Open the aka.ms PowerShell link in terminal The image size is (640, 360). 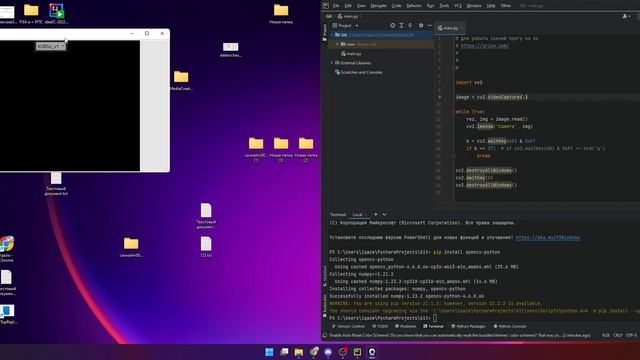pyautogui.click(x=547, y=237)
